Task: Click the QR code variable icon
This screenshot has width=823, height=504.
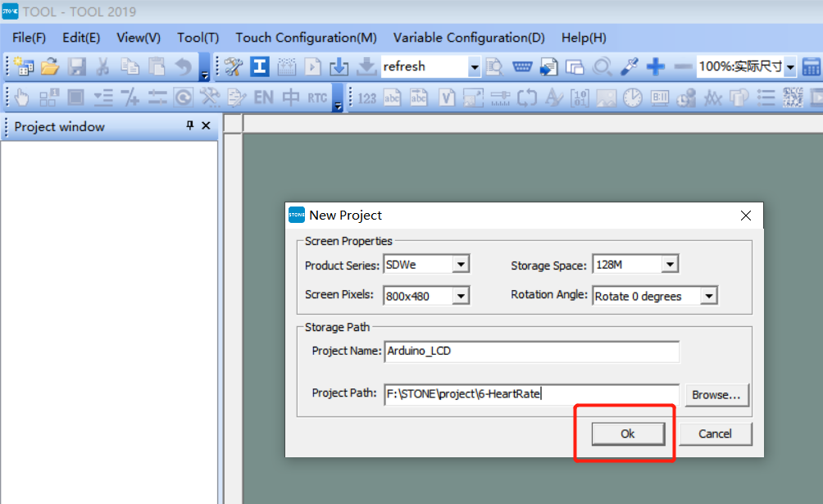Action: click(x=793, y=98)
